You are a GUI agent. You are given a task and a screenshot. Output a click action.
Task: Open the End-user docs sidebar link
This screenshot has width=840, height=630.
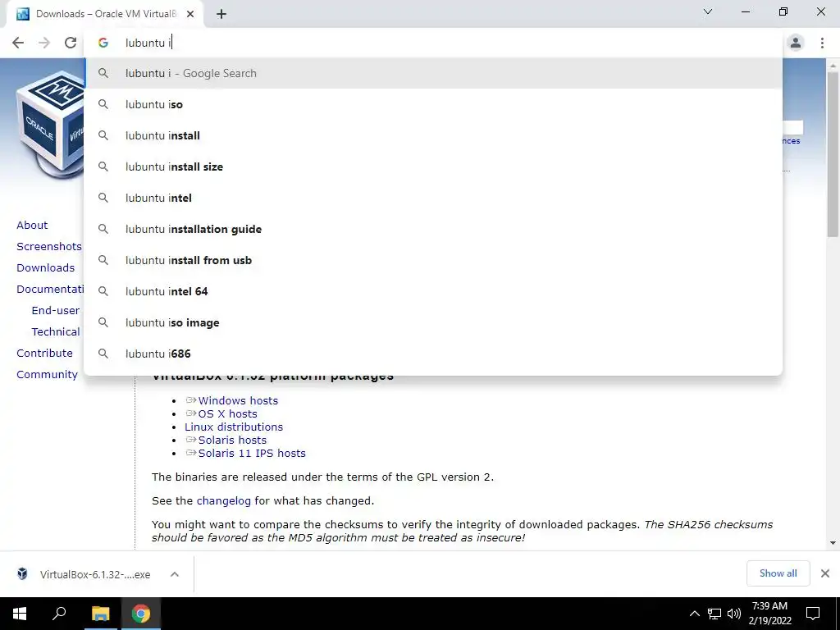[56, 311]
